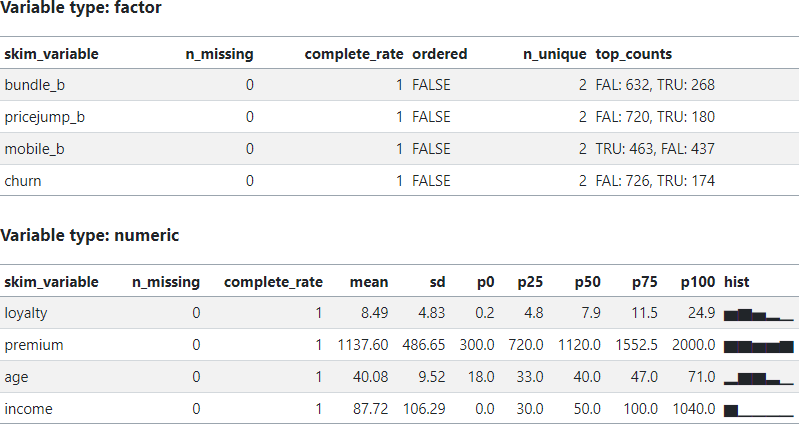Click age p25 value 33.0
799x424 pixels.
click(x=529, y=377)
